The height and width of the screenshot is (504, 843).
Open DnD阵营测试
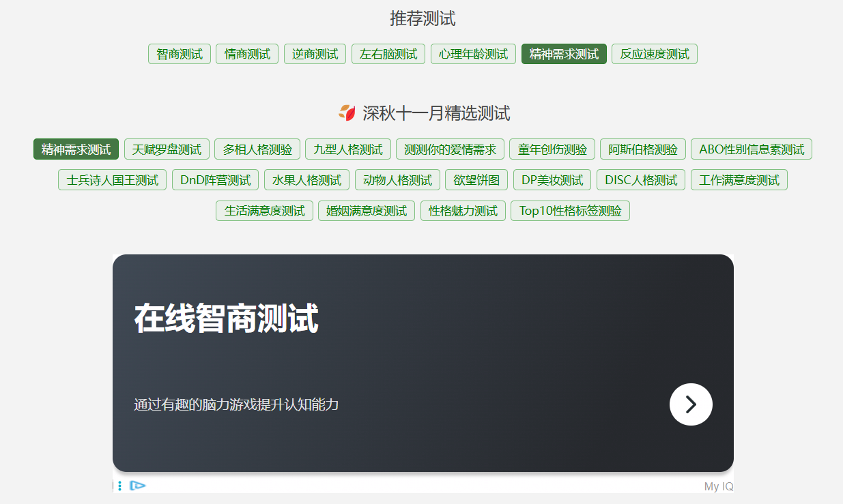[x=216, y=180]
